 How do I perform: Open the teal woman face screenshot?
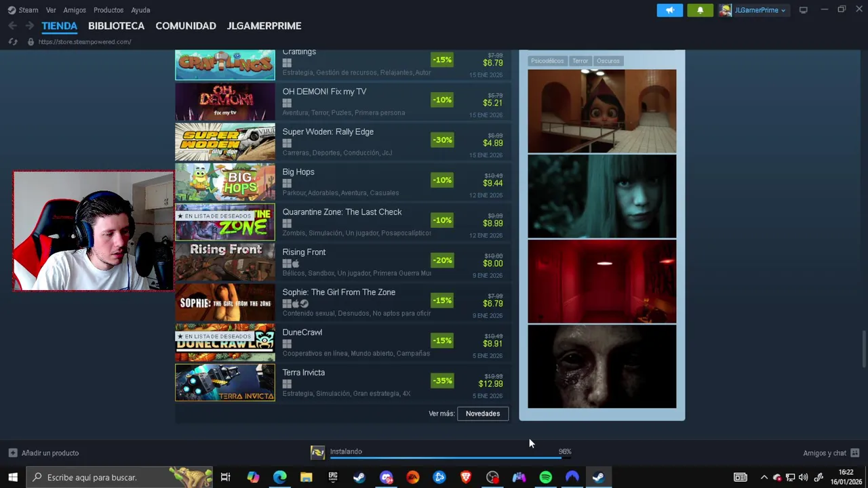[602, 197]
